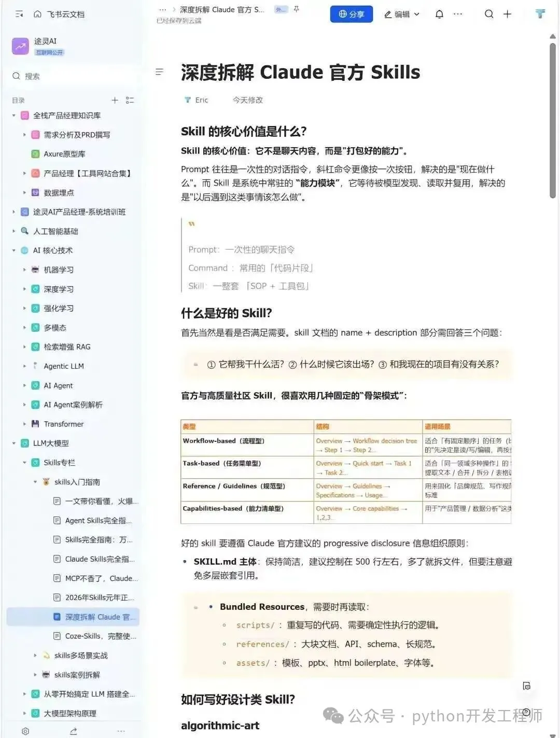Open the 飞书云文档 home icon
Viewport: 560px width, 738px height.
pos(37,14)
